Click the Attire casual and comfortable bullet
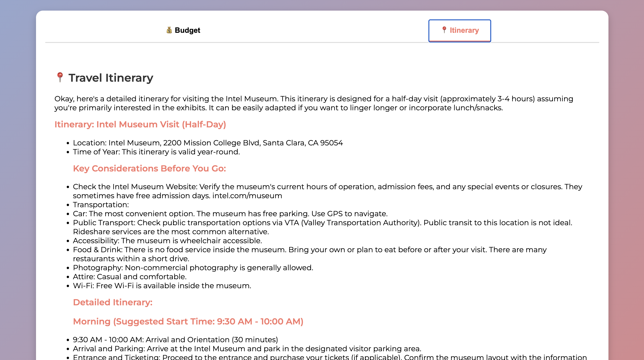Screen dimensions: 644x360 pos(129,277)
